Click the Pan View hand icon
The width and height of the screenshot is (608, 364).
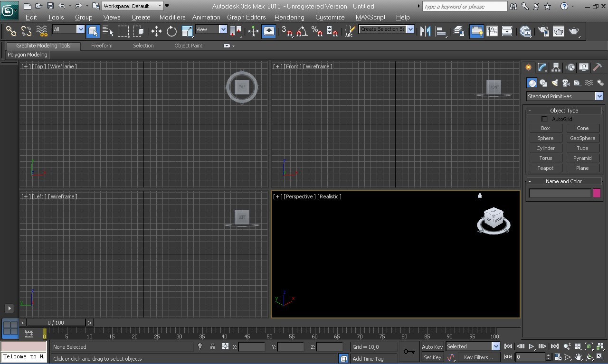(579, 356)
